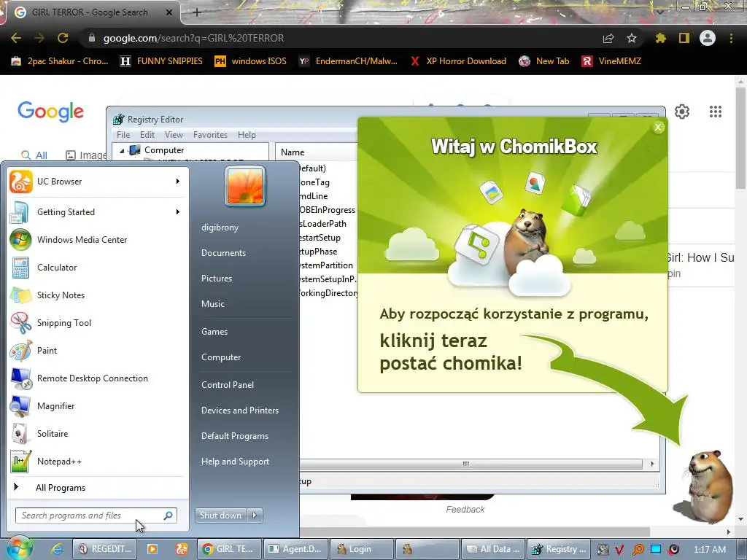Open Control Panel
This screenshot has height=560, width=747.
pyautogui.click(x=228, y=385)
